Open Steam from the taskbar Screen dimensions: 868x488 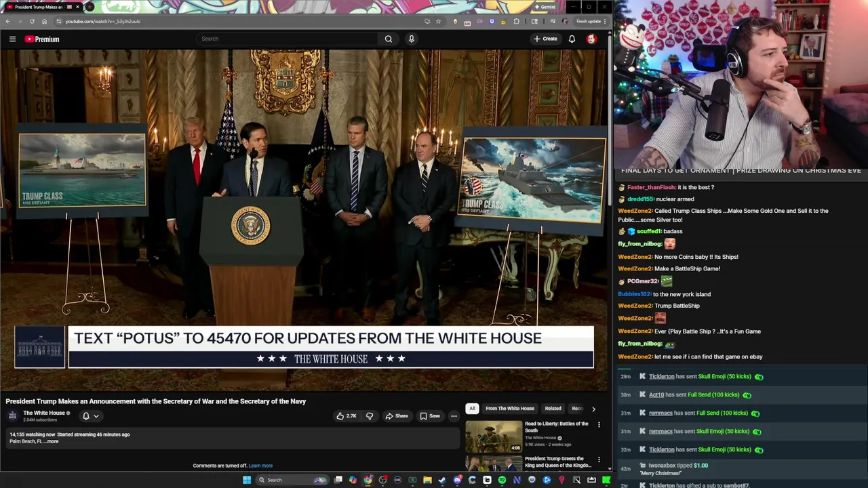[442, 480]
